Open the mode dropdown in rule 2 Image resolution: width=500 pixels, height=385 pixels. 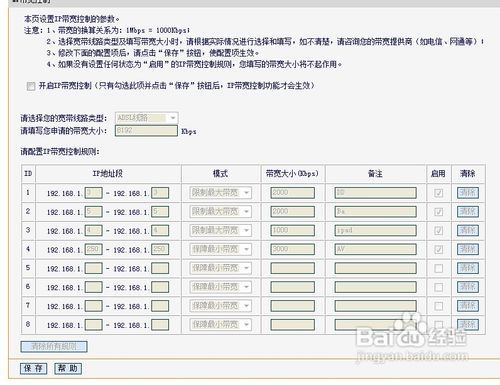tap(220, 212)
